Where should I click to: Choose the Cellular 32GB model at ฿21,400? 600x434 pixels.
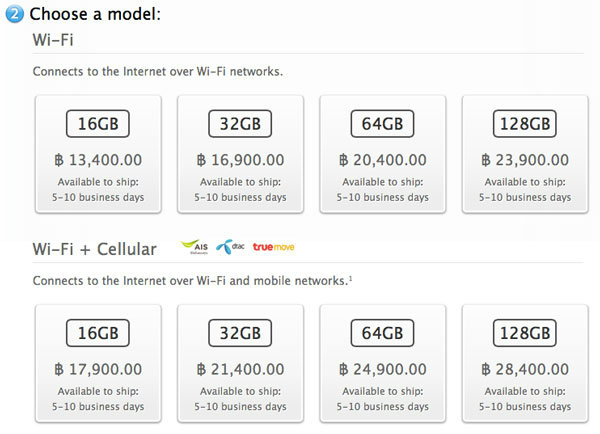pos(240,364)
